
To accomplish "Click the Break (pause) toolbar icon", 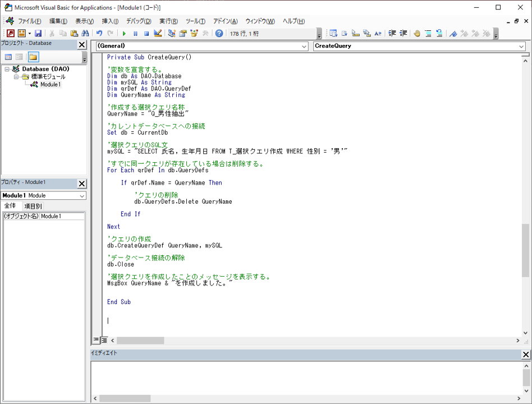I will (x=135, y=34).
